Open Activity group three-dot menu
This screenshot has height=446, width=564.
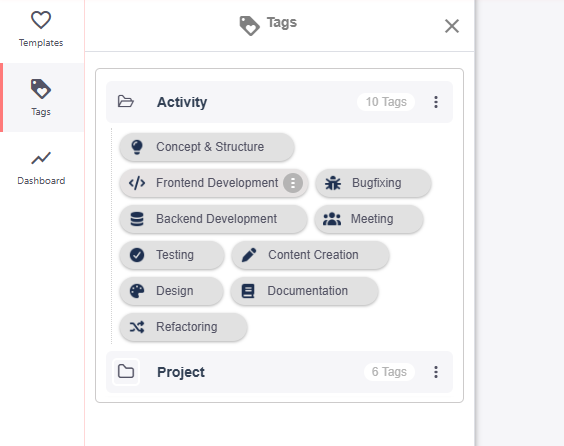[x=436, y=102]
